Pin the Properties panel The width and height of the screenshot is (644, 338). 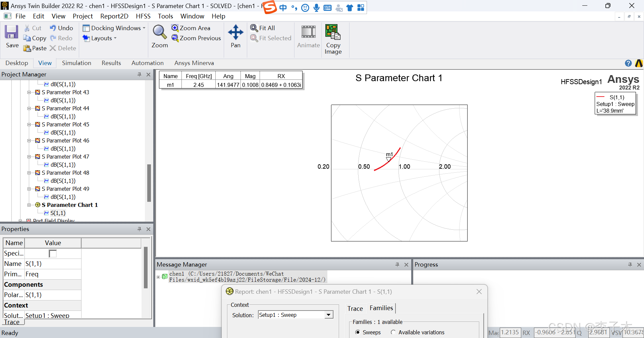pyautogui.click(x=139, y=229)
